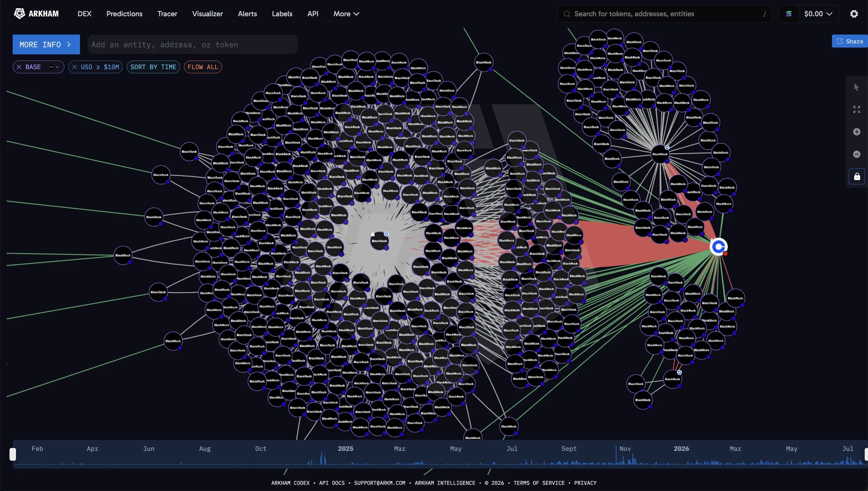Toggle the SORT BY TIME filter
This screenshot has width=868, height=491.
coord(153,67)
